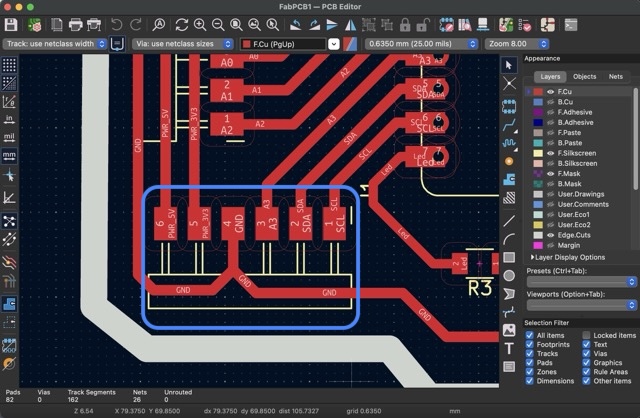
Task: Unlock the selected items
Action: [423, 25]
